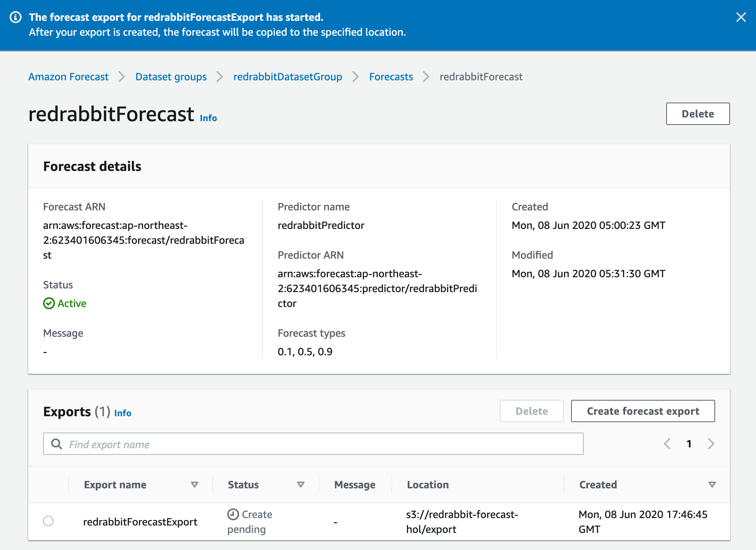Click the s3://redrabbit-forecast-hol/export location

tap(462, 522)
